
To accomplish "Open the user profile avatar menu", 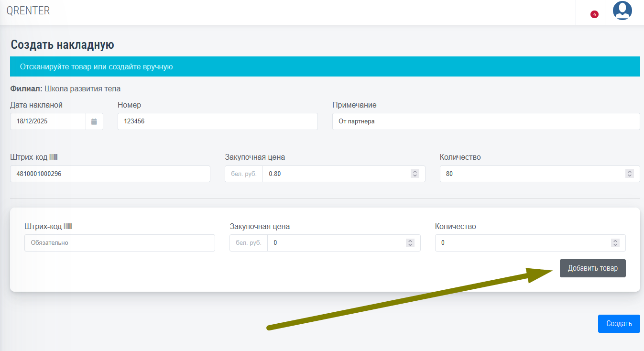I will coord(622,11).
